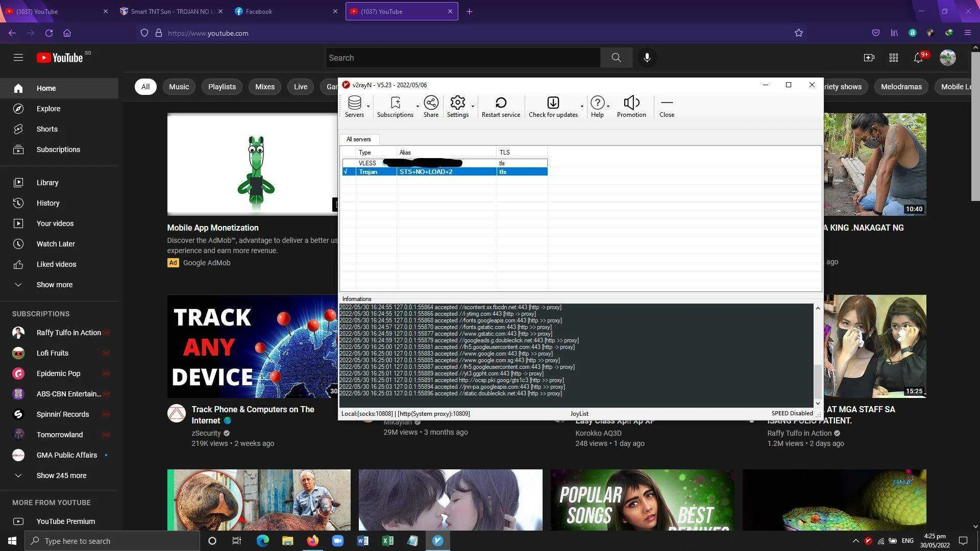Open the YouTube account avatar menu
This screenshot has height=551, width=980.
point(948,58)
